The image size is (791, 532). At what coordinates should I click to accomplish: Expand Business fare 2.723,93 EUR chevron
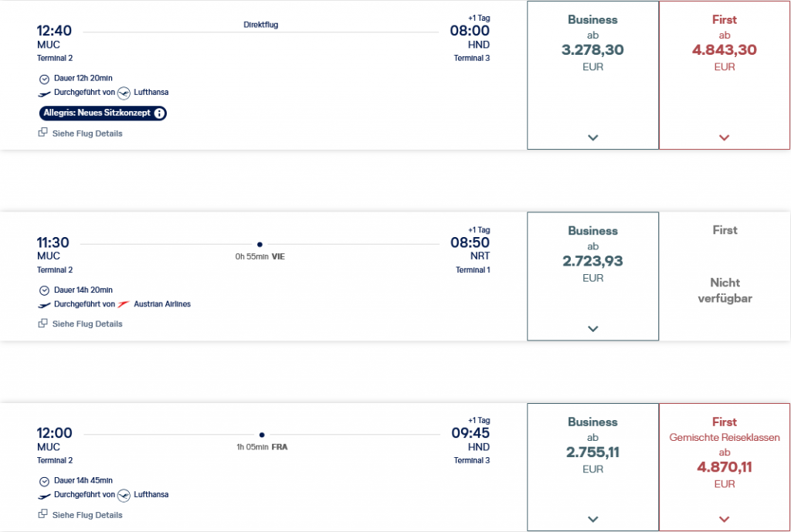[592, 328]
